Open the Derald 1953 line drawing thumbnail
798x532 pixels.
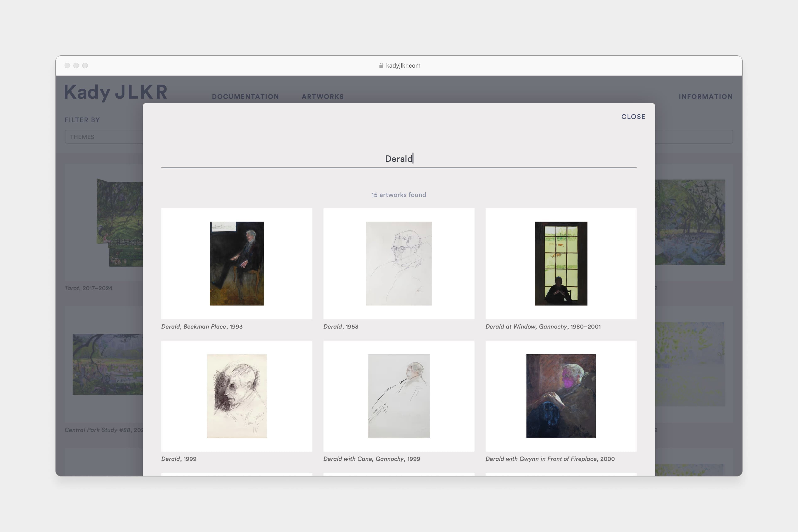click(399, 264)
